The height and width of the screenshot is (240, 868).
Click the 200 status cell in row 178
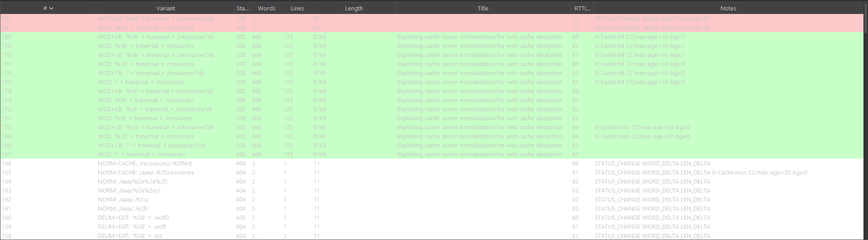pyautogui.click(x=241, y=55)
